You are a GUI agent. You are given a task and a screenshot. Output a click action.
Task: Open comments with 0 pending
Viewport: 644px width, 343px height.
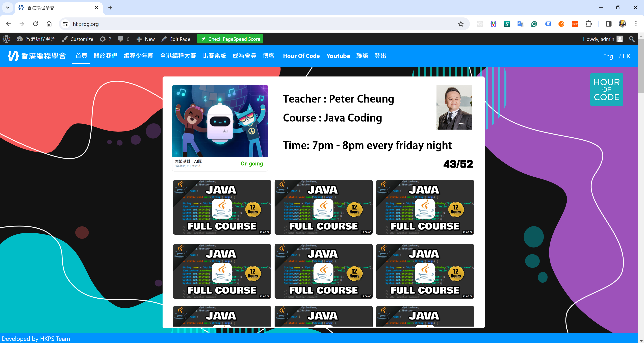coord(124,39)
